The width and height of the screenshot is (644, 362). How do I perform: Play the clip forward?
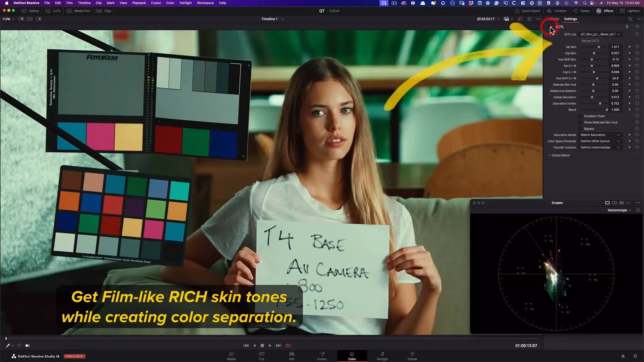tap(270, 346)
